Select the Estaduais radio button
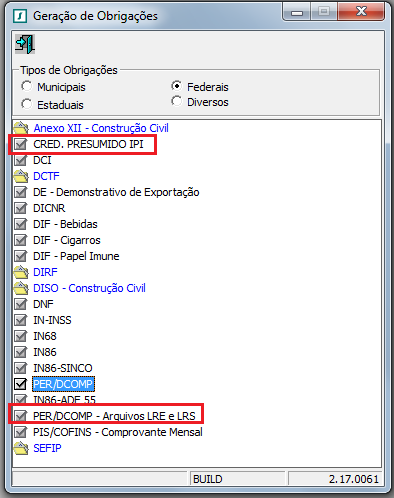This screenshot has width=394, height=498. (x=26, y=104)
